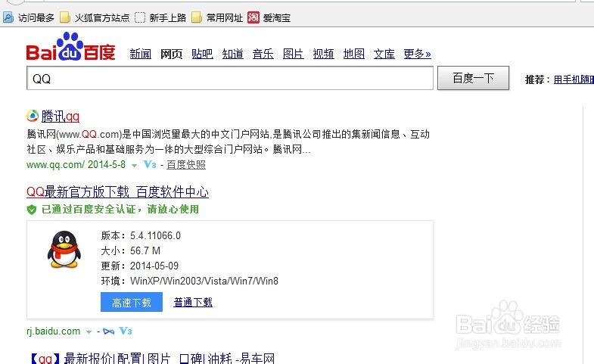Open the 【qq】最新报价 易车网 result
Image resolution: width=594 pixels, height=364 pixels.
tap(152, 358)
